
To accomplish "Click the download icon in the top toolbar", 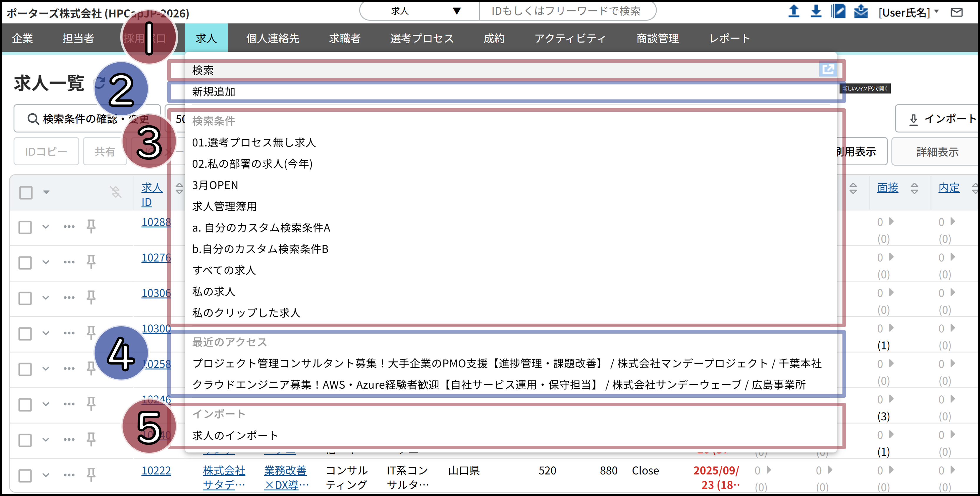I will point(816,11).
